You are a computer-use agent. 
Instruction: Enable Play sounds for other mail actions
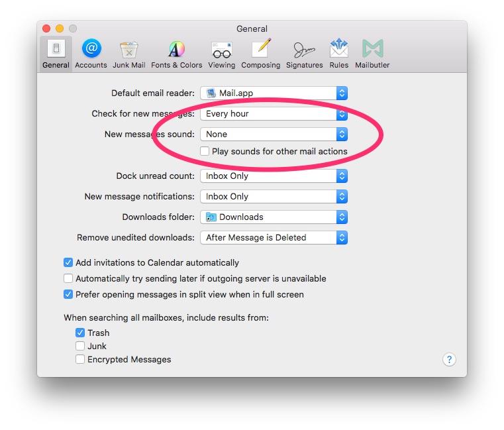tap(205, 151)
